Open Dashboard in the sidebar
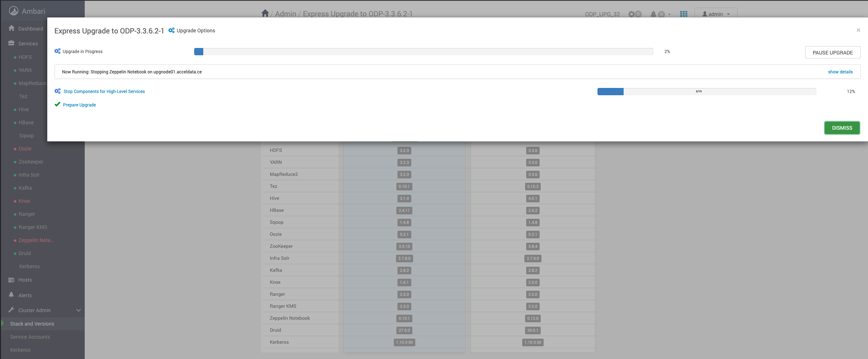 tap(31, 29)
